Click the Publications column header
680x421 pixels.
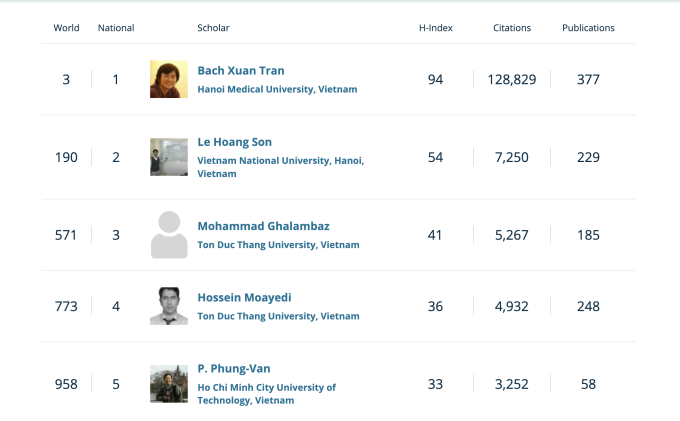(x=588, y=28)
